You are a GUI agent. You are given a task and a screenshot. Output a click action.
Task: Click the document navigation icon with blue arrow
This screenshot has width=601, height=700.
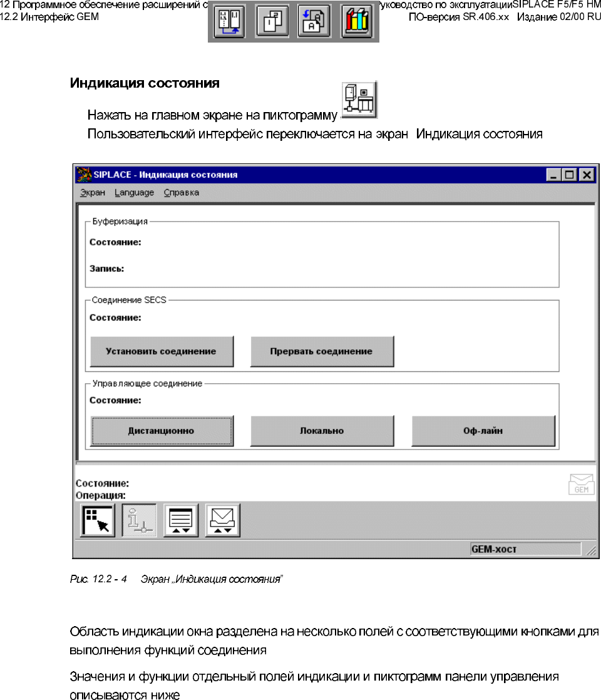click(229, 21)
